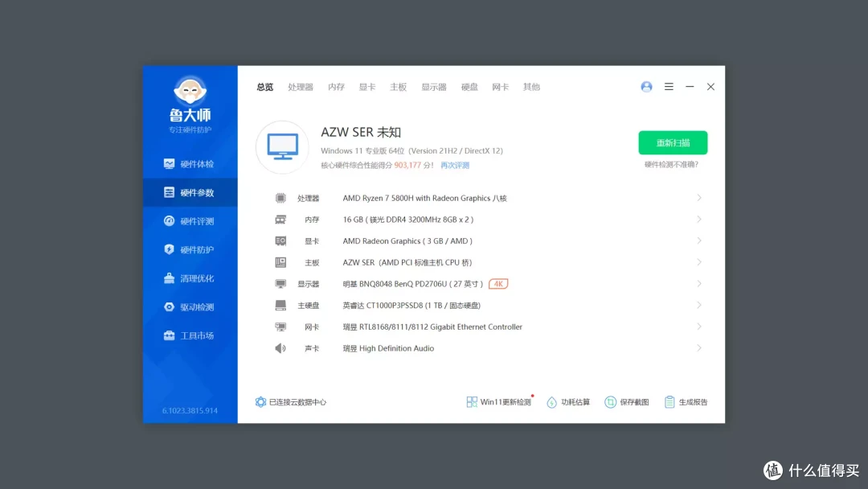Switch to the 处理器 tab
The image size is (868, 489).
(x=301, y=87)
